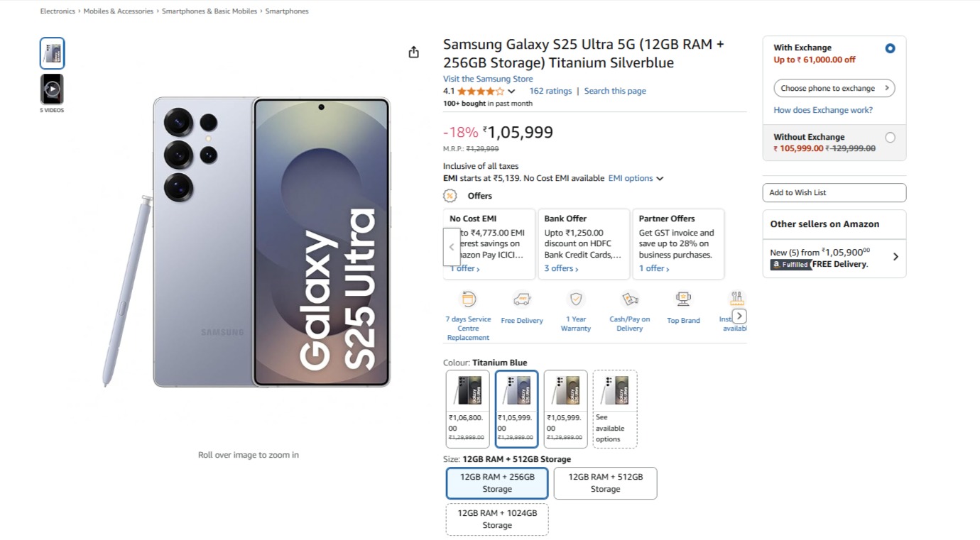Open the Choose phone to exchange selector

(834, 89)
